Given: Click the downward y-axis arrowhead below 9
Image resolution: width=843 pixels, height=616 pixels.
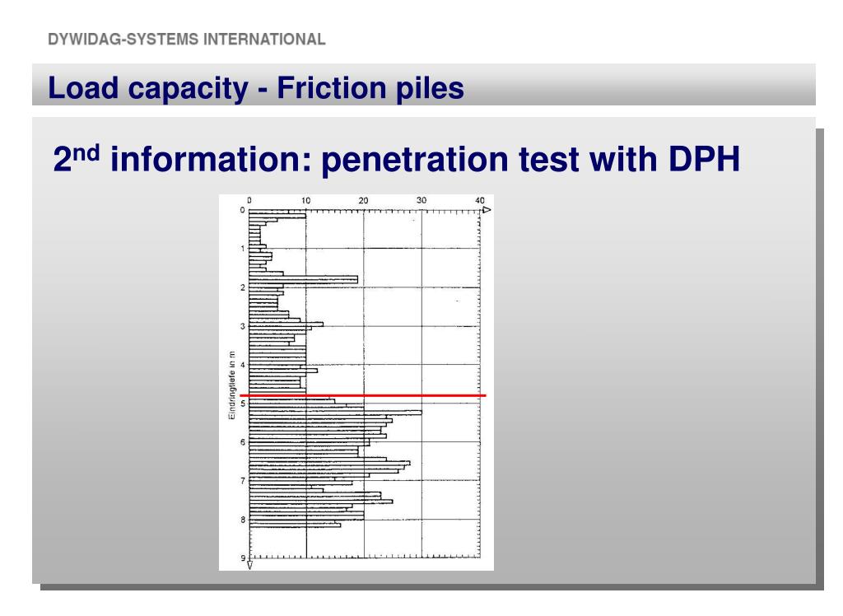Looking at the screenshot, I should 249,565.
